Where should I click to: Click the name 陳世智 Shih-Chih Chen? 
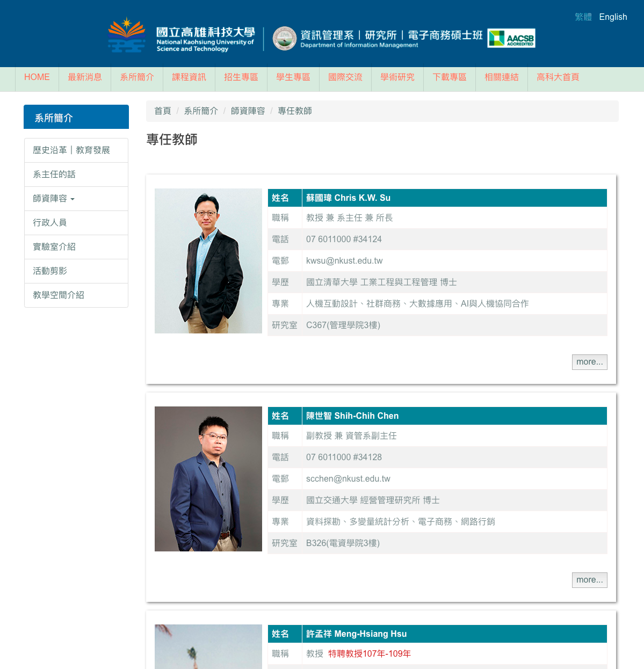pyautogui.click(x=352, y=416)
